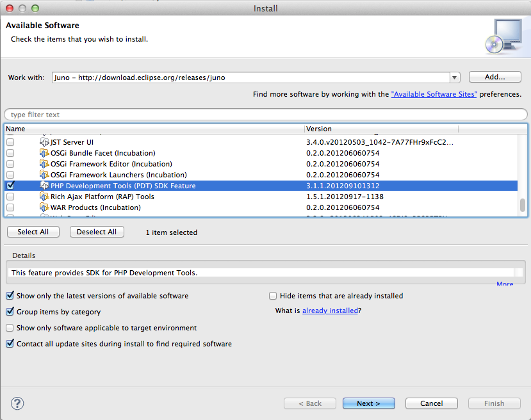Disable Contact all update sites during install

click(x=10, y=344)
